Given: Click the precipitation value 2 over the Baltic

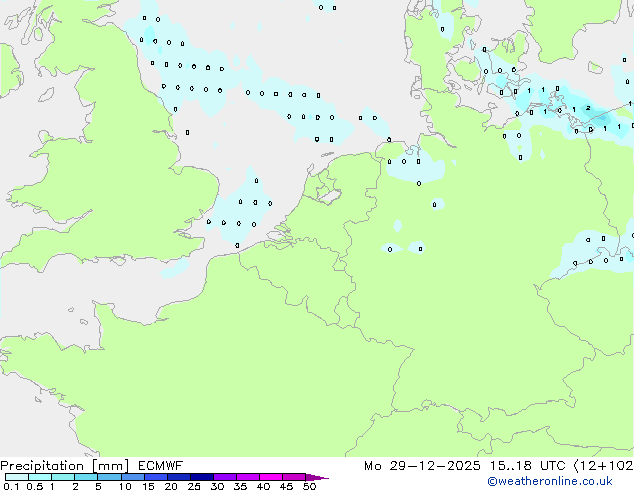Looking at the screenshot, I should click(x=587, y=108).
